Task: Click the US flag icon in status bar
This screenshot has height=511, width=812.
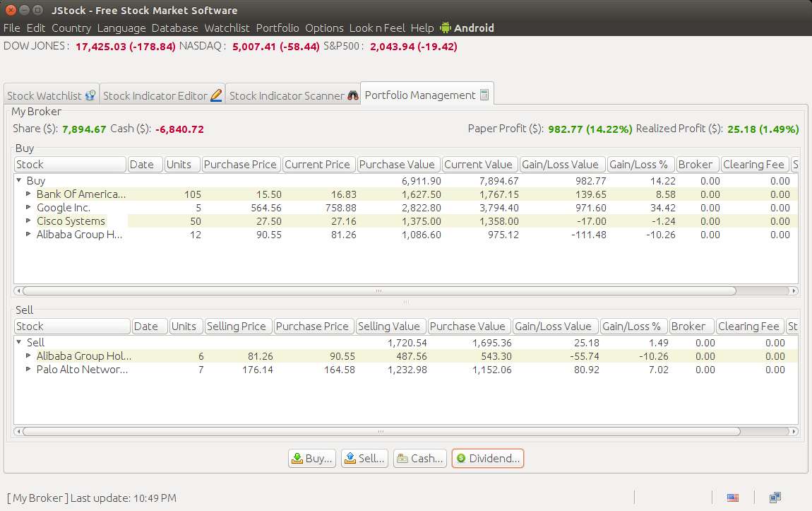Action: [733, 498]
